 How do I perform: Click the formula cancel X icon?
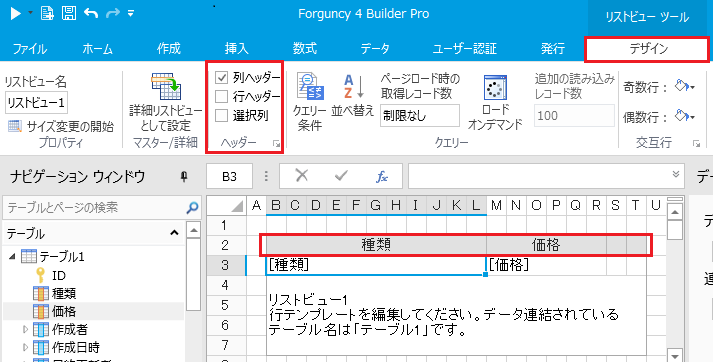coord(301,176)
